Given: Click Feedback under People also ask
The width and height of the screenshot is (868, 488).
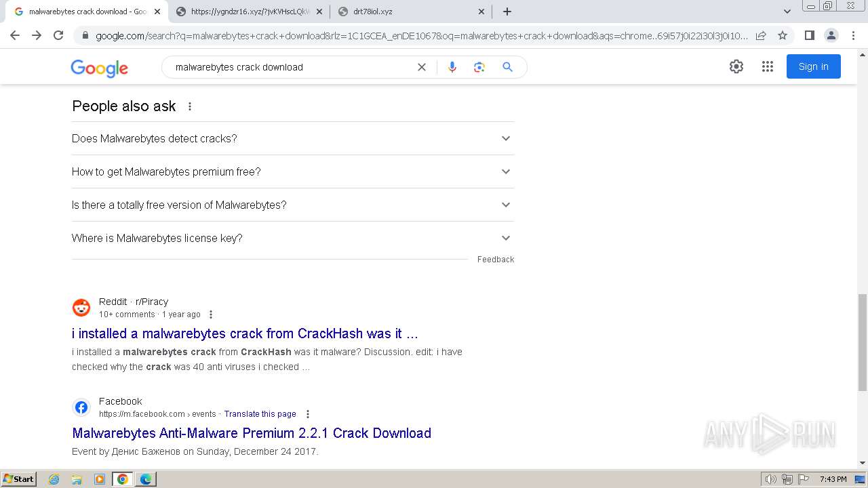Looking at the screenshot, I should (496, 260).
